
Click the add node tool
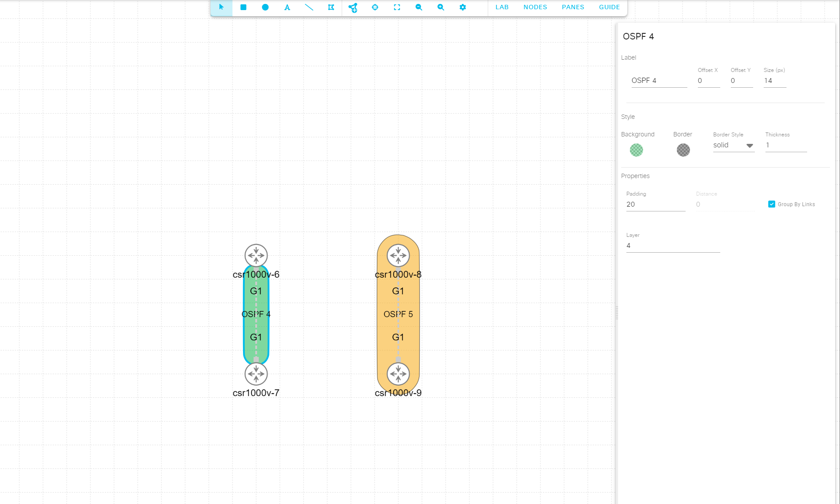click(353, 7)
